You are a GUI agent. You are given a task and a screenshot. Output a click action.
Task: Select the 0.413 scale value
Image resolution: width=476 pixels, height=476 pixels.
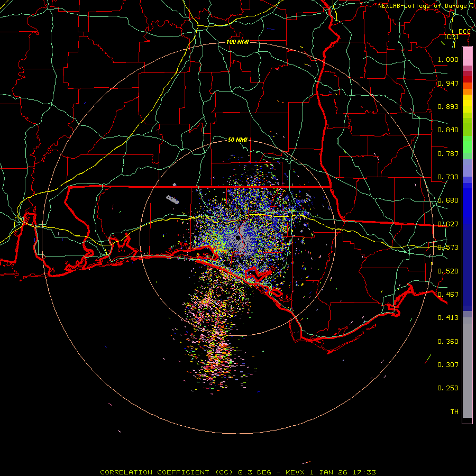tap(448, 317)
